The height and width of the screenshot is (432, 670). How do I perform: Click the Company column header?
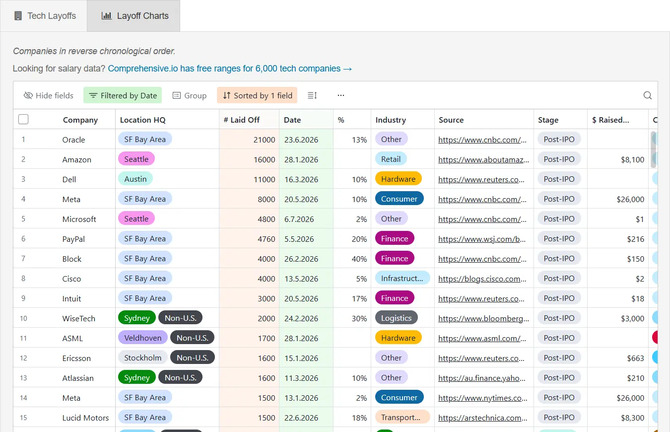point(80,120)
